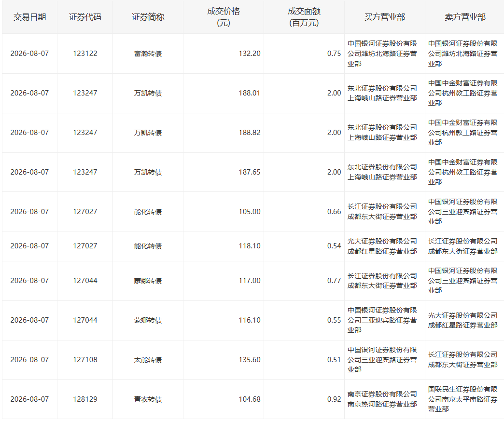Click buyer 东北证券 in the 188.01 row
This screenshot has width=504, height=421.
coord(382,93)
